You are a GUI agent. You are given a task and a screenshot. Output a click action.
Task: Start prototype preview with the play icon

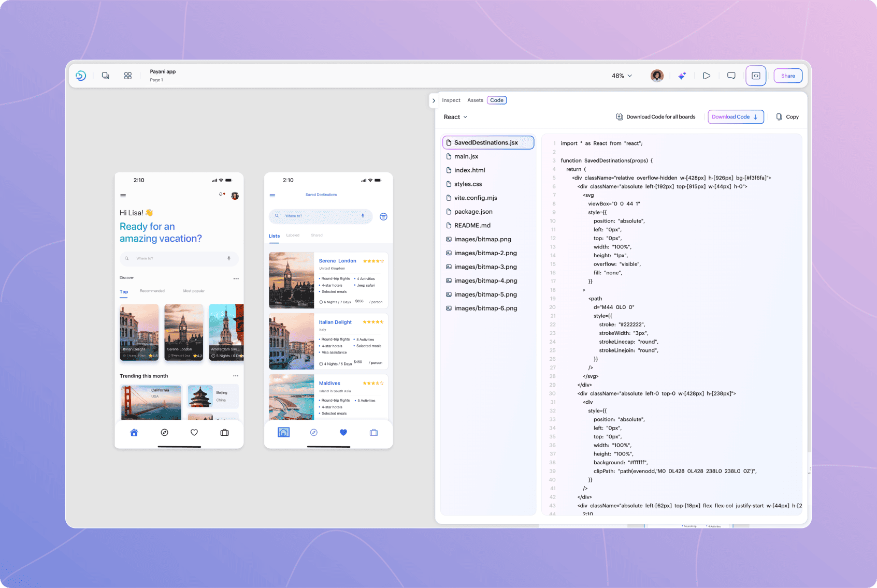(x=707, y=76)
